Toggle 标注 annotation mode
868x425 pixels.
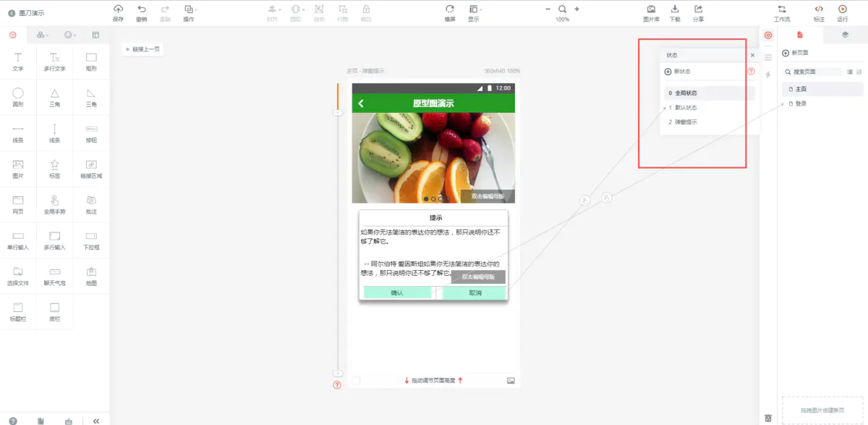pyautogui.click(x=820, y=12)
